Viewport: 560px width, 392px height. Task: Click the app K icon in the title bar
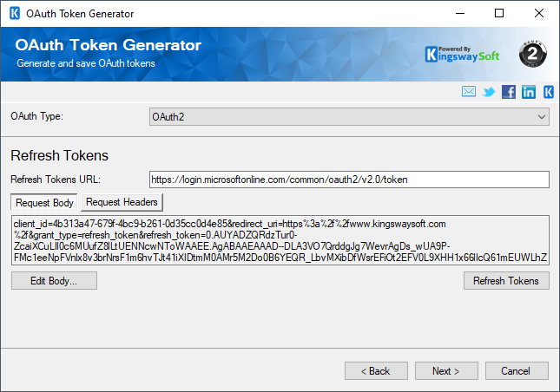pos(15,14)
